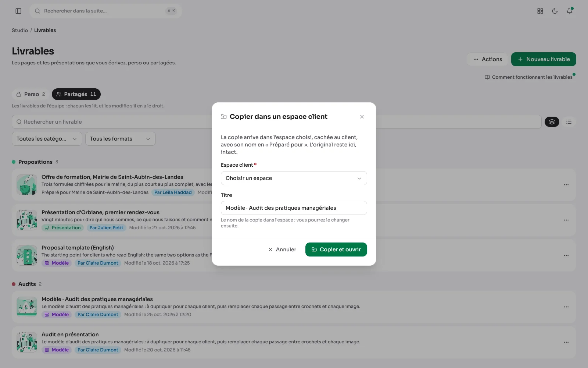Close the Copier dans un espace client dialog
The image size is (588, 368).
362,117
